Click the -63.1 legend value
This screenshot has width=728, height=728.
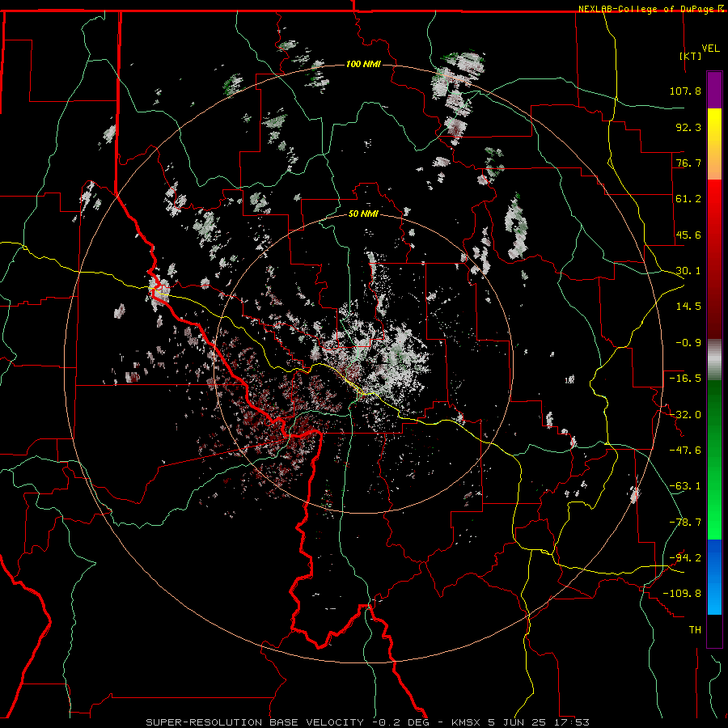[x=685, y=486]
